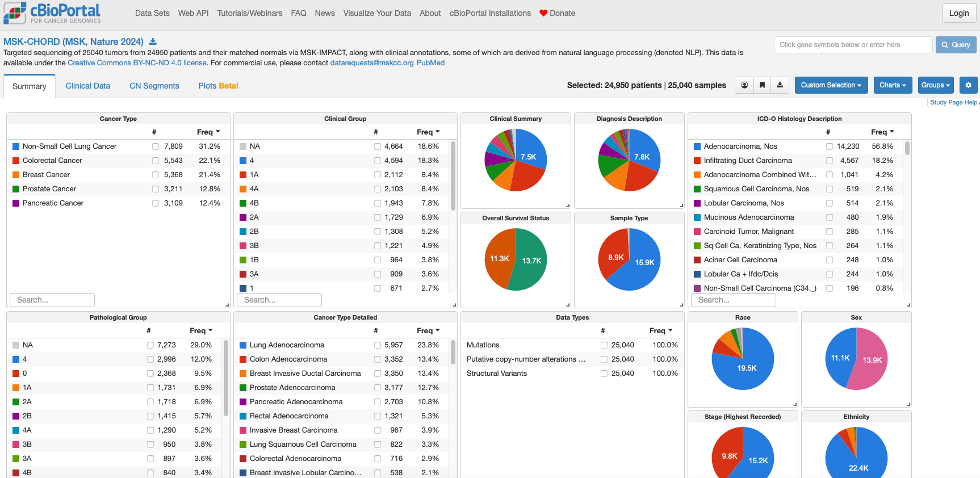Click the red heart Donate icon
The height and width of the screenshot is (478, 980).
(543, 13)
